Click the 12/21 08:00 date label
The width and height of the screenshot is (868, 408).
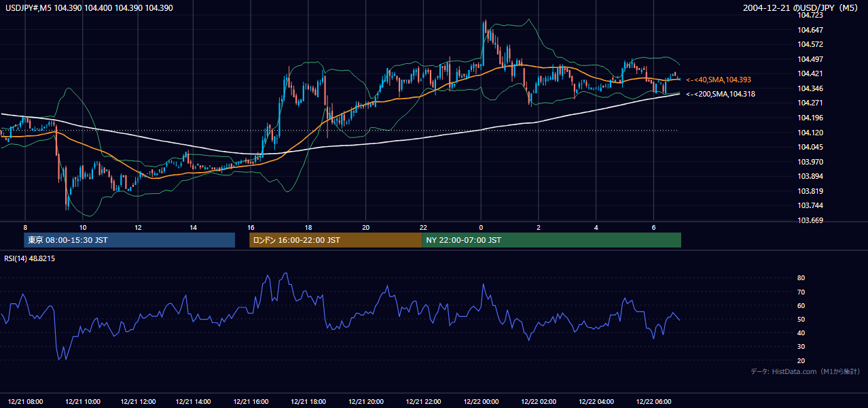tap(25, 402)
